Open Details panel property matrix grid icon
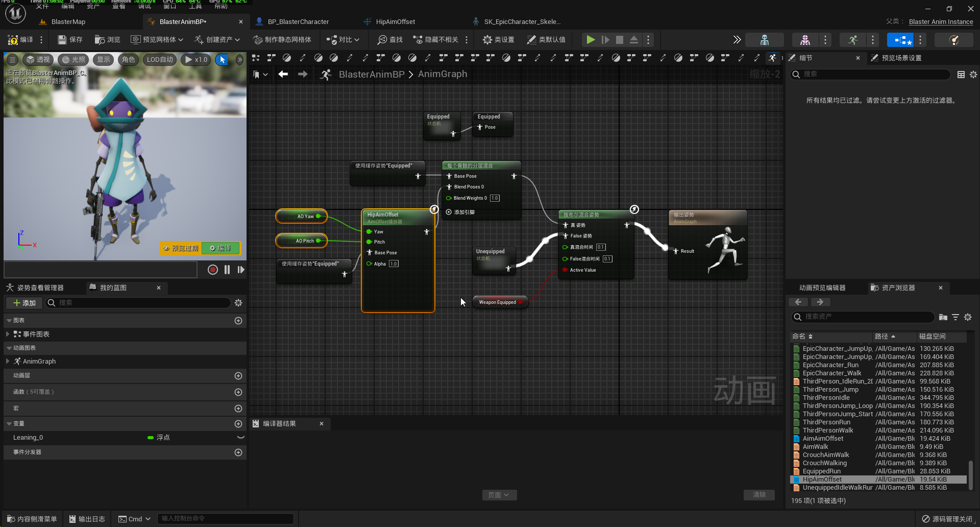 click(x=961, y=75)
